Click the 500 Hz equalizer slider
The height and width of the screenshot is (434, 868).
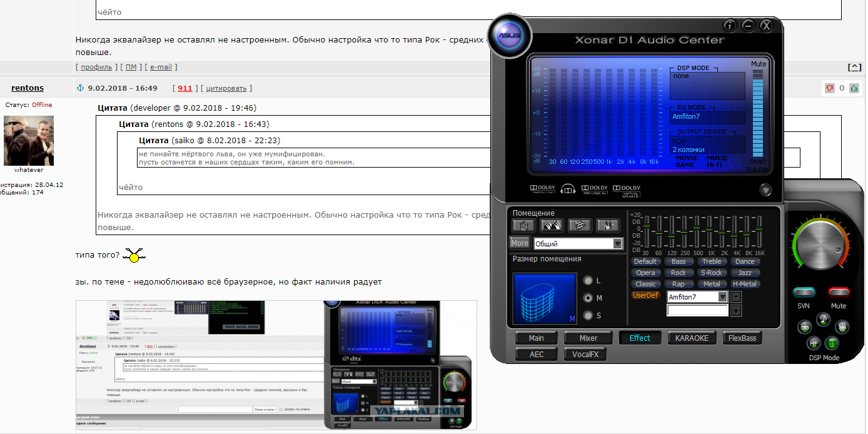[697, 231]
